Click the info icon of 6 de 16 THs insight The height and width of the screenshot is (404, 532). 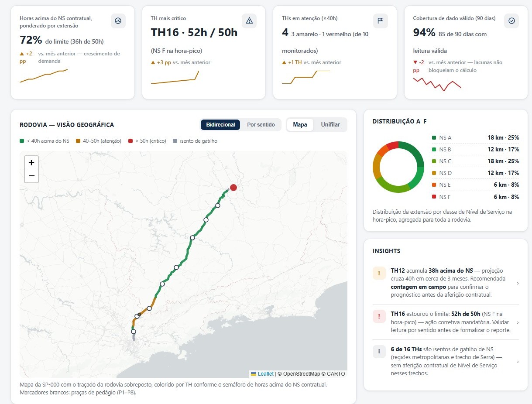(379, 351)
